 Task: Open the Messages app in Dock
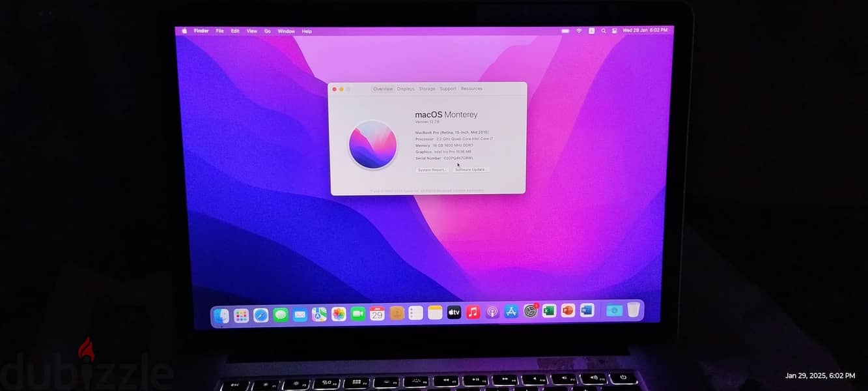(x=281, y=315)
